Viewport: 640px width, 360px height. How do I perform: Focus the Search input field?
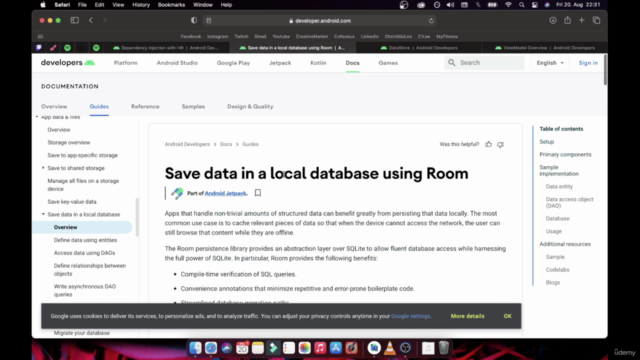coord(484,63)
